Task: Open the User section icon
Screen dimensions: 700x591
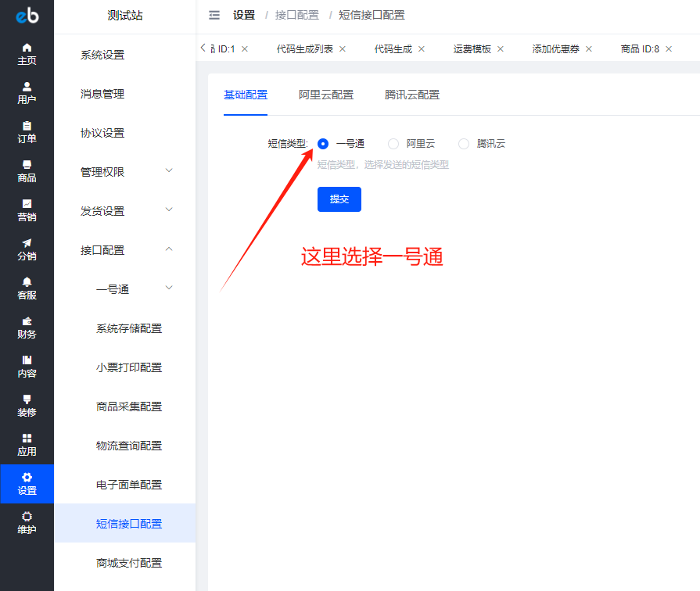Action: click(x=27, y=87)
